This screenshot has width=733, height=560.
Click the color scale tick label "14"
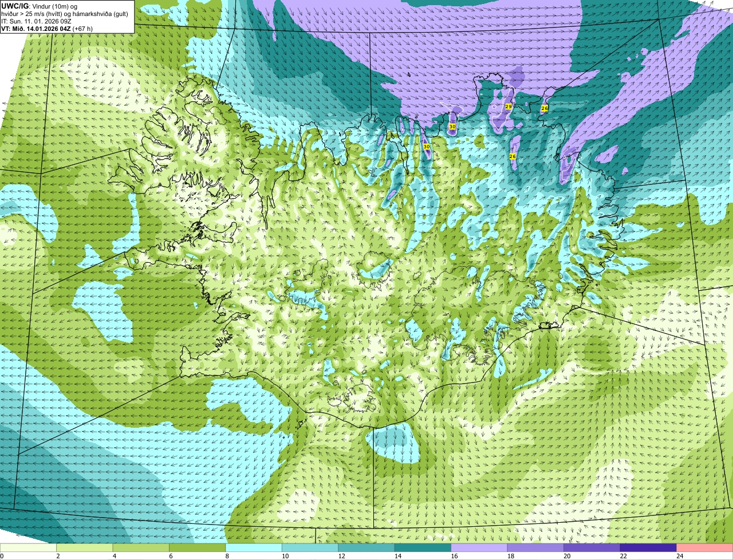pos(397,556)
